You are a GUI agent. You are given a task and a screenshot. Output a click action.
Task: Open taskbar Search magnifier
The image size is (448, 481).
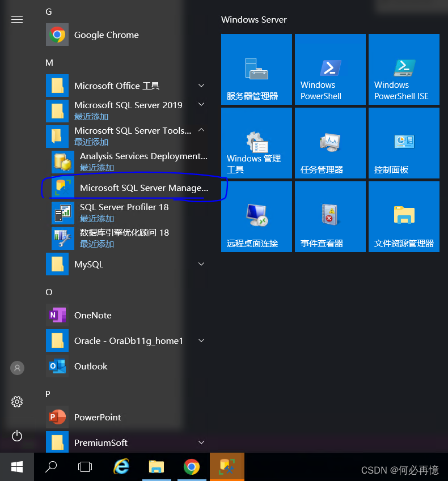point(51,467)
